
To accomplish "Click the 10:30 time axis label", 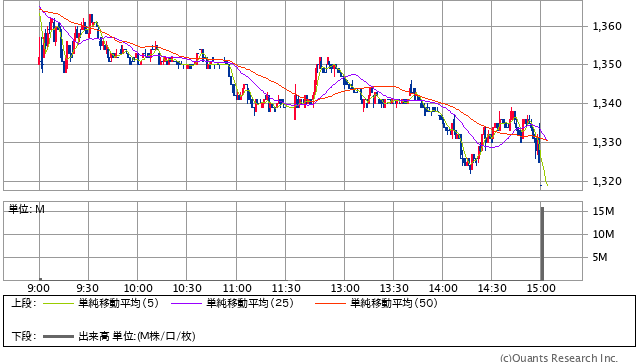I will [x=187, y=288].
